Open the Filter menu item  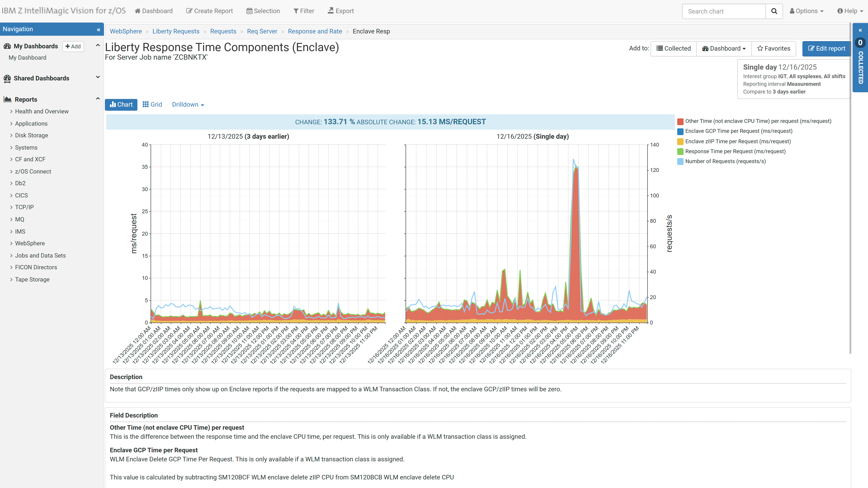[x=304, y=11]
